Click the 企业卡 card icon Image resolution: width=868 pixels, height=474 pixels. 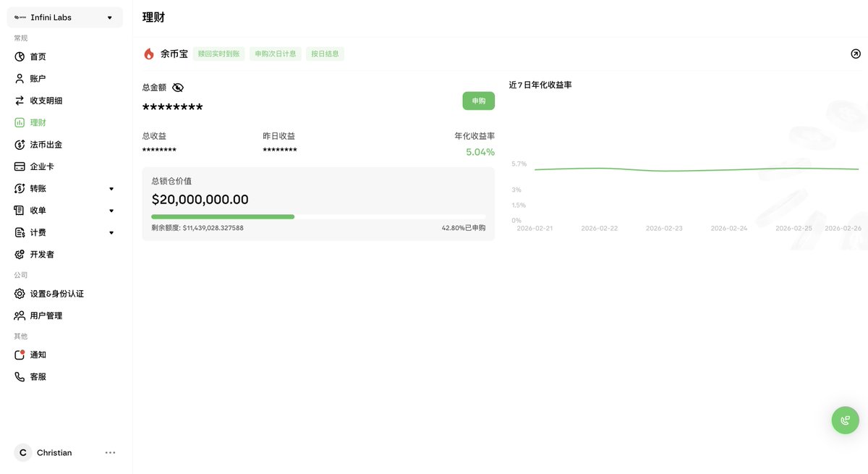[20, 166]
